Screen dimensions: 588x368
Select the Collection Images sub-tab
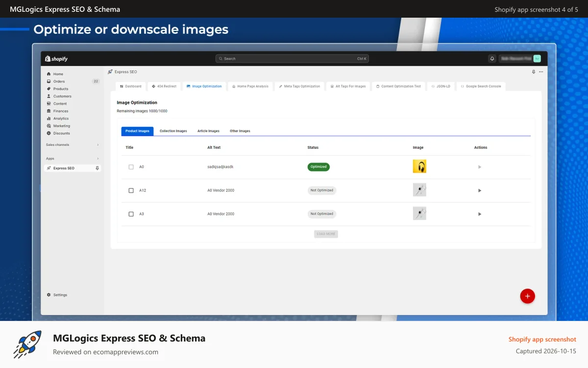(173, 131)
